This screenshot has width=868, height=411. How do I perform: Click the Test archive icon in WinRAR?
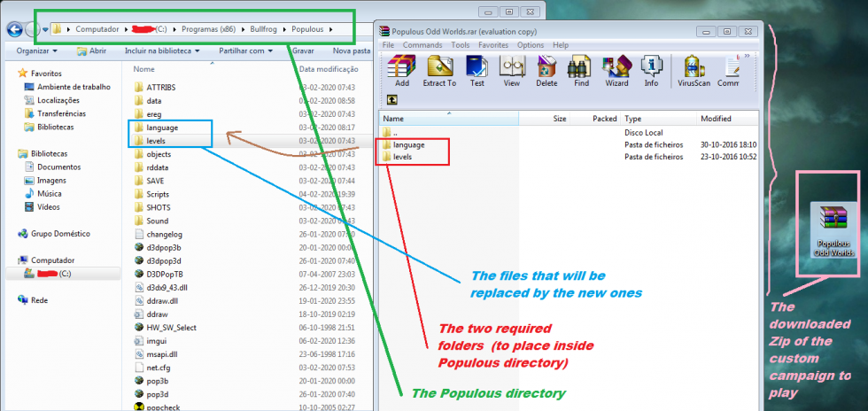(477, 71)
